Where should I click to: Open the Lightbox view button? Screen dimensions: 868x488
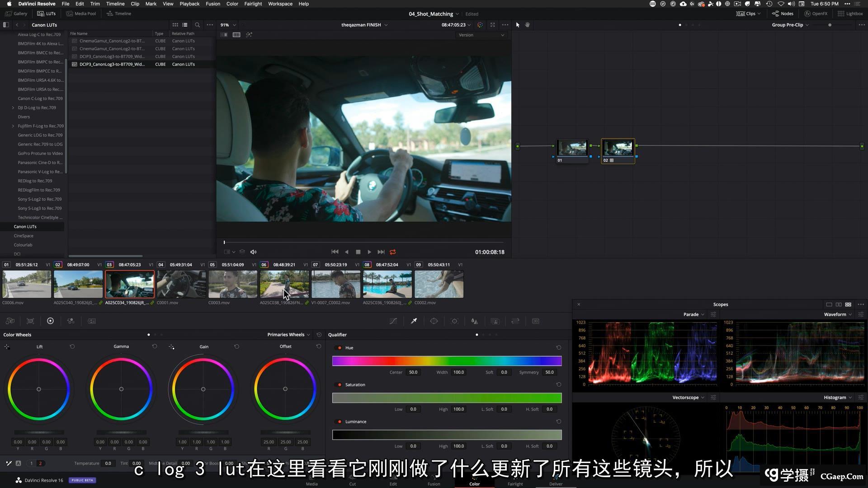(x=850, y=14)
